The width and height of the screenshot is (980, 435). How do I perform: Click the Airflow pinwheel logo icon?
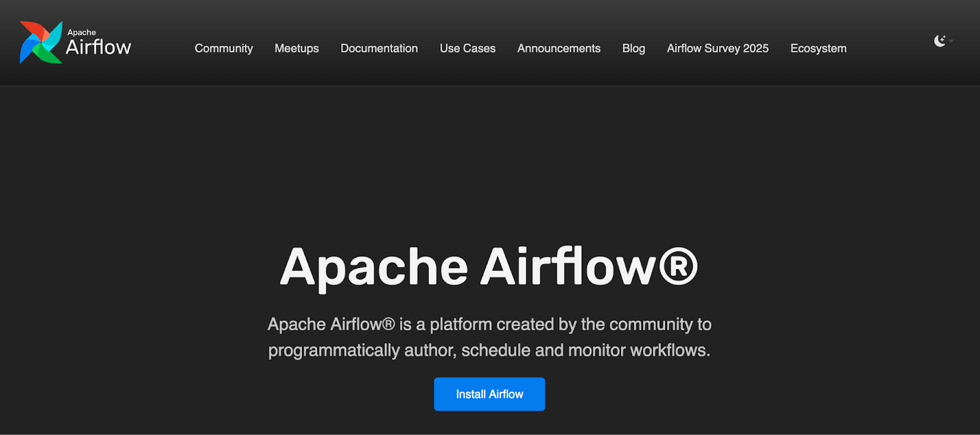[40, 42]
